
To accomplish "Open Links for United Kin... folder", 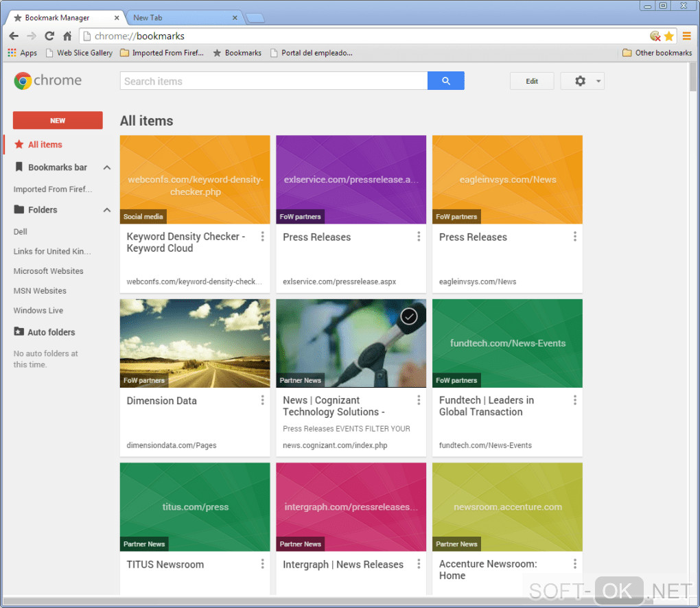I will (52, 251).
